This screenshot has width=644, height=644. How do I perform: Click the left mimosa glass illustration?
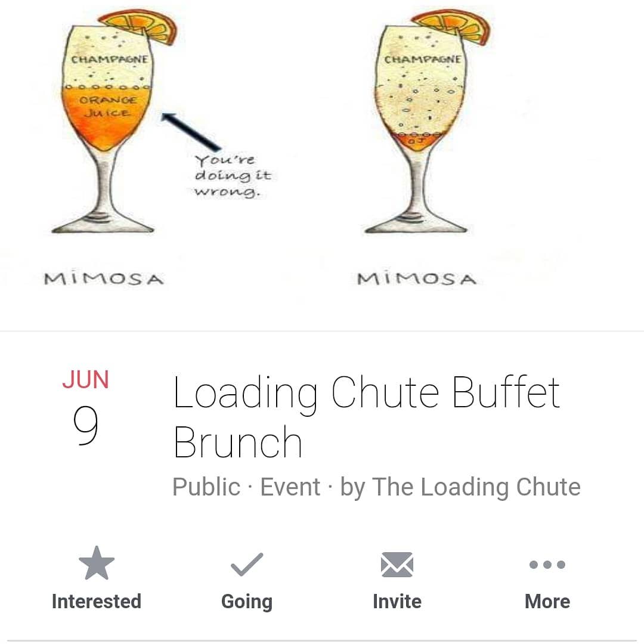coord(110,123)
